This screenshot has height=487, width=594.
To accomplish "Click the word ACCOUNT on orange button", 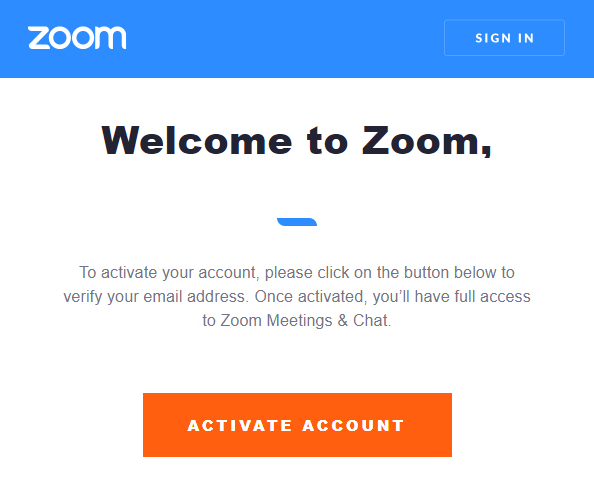I will pyautogui.click(x=353, y=426).
